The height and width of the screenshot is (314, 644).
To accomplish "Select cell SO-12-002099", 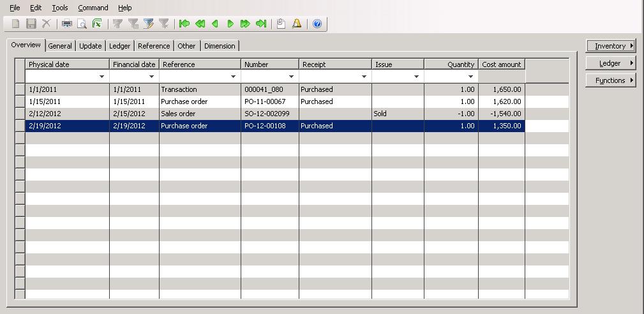I will tap(270, 114).
